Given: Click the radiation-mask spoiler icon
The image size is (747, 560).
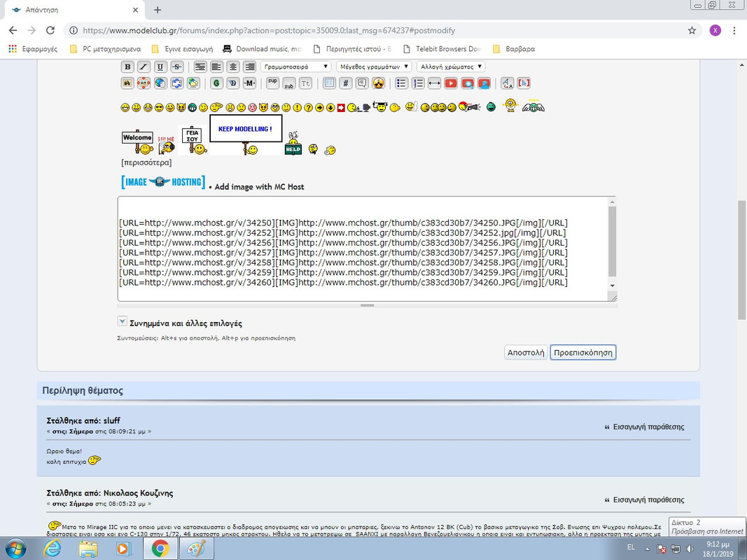Looking at the screenshot, I should 378,83.
